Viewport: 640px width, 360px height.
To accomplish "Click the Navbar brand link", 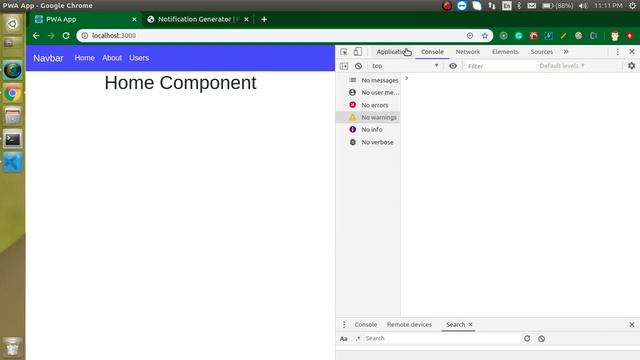I will (48, 58).
